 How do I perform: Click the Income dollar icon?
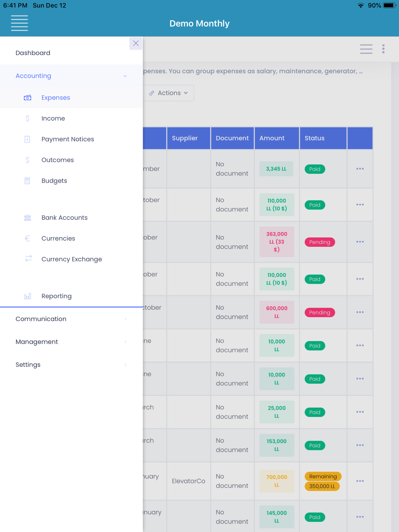point(27,118)
